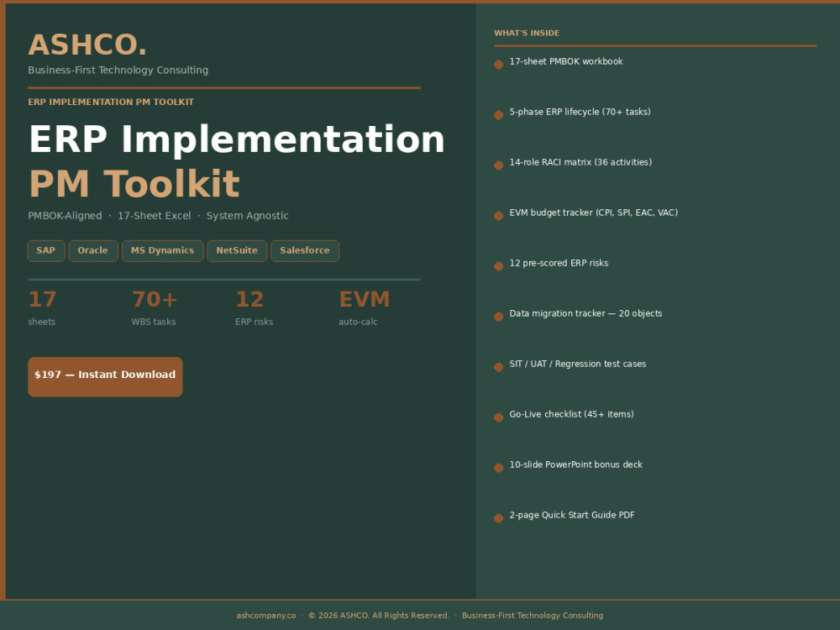Screen dimensions: 840x630
Task: Click bullet dot beside 12 pre-scored ERP risks
Action: coord(499,266)
